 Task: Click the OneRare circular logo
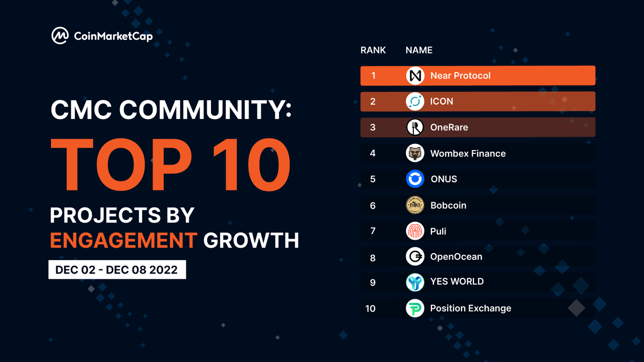pos(414,127)
